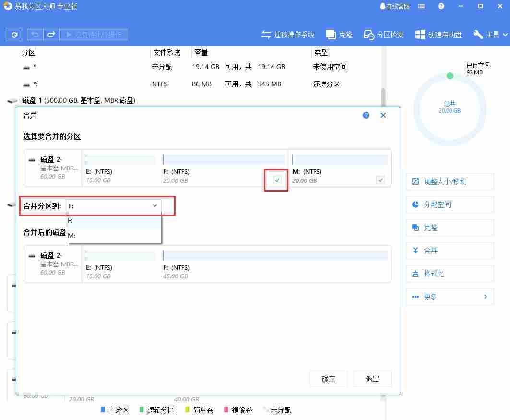Viewport: 510px width, 420px height.
Task: Open 分区恢复 partition recovery
Action: [x=383, y=35]
